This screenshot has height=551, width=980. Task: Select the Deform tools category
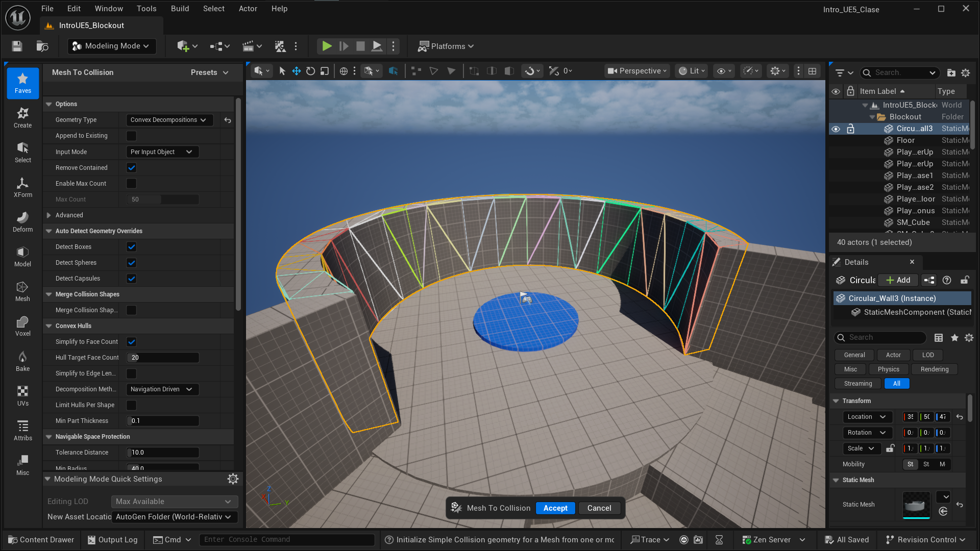click(x=22, y=222)
